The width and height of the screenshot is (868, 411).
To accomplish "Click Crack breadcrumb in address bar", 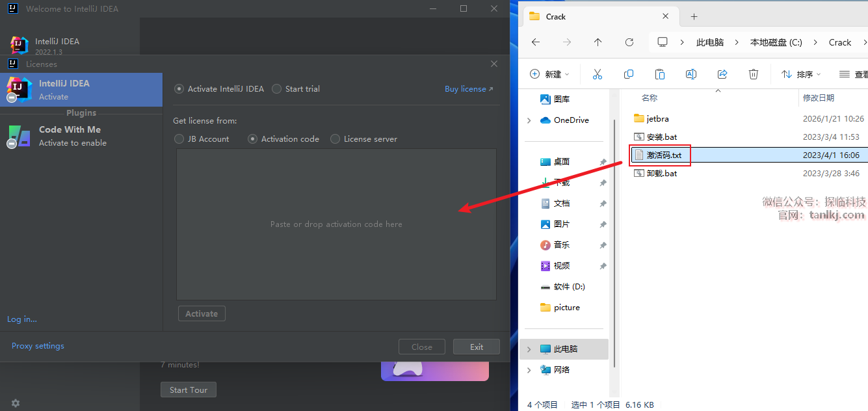I will click(840, 42).
